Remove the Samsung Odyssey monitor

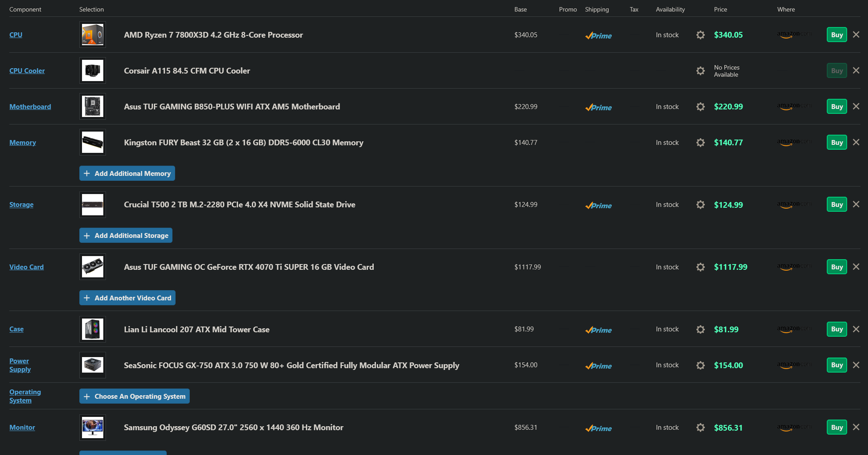coord(856,427)
